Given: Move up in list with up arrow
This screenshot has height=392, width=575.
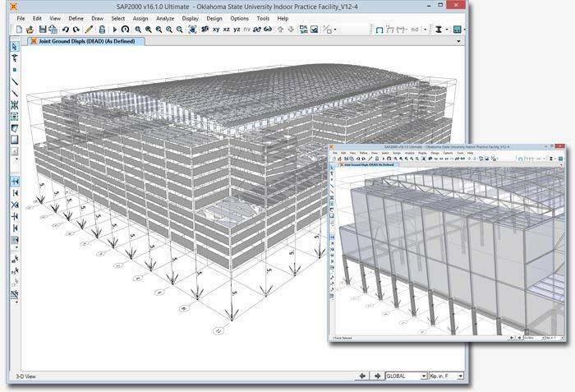Looking at the screenshot, I should click(281, 30).
